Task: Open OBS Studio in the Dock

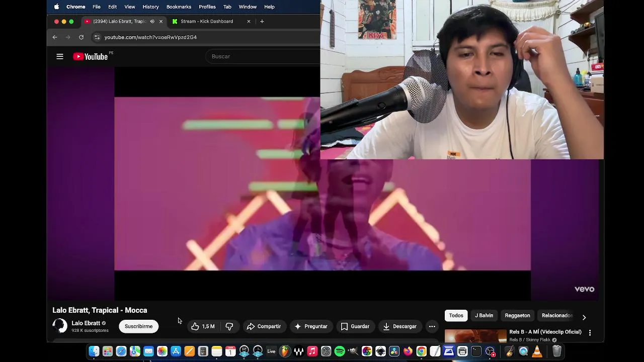Action: click(x=490, y=351)
